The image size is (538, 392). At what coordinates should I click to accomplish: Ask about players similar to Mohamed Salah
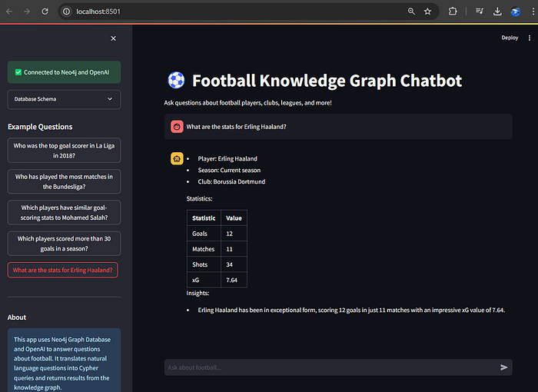point(64,212)
